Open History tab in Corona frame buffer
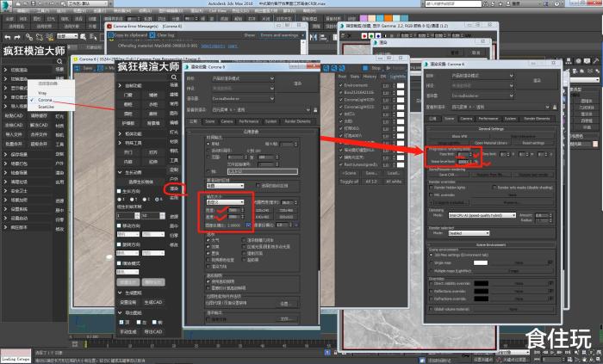This screenshot has height=364, width=603. click(x=370, y=77)
